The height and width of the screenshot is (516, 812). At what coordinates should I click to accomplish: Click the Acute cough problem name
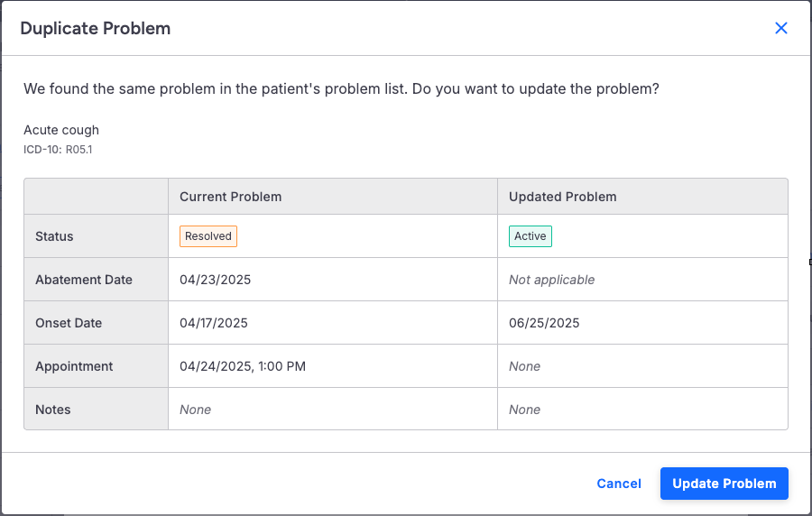coord(61,130)
